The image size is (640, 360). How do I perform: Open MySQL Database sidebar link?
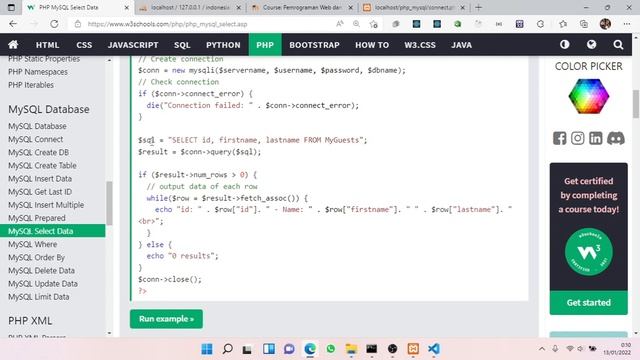(37, 126)
